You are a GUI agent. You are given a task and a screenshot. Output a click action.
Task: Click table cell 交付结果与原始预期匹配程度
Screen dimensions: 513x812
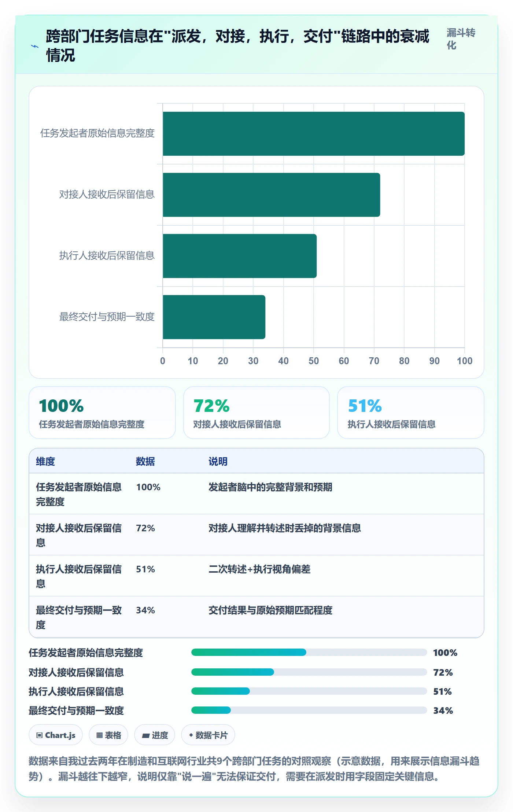[270, 610]
